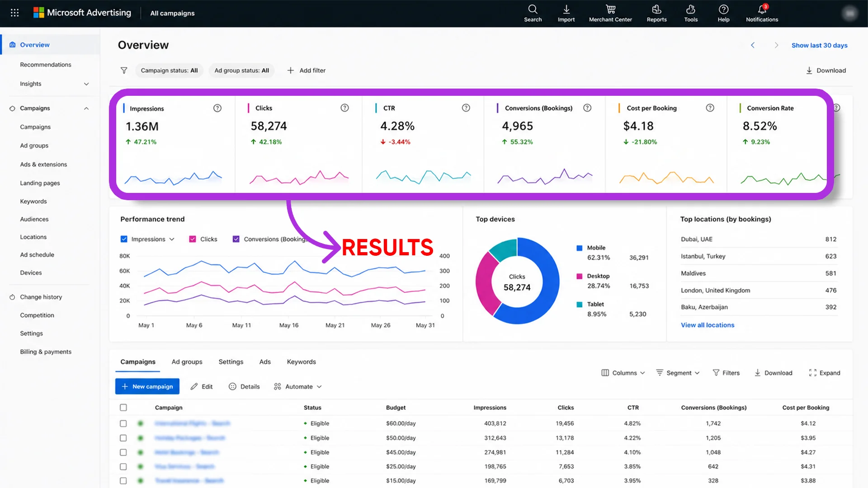868x488 pixels.
Task: Uncheck the Impressions trend checkbox
Action: [x=124, y=239]
